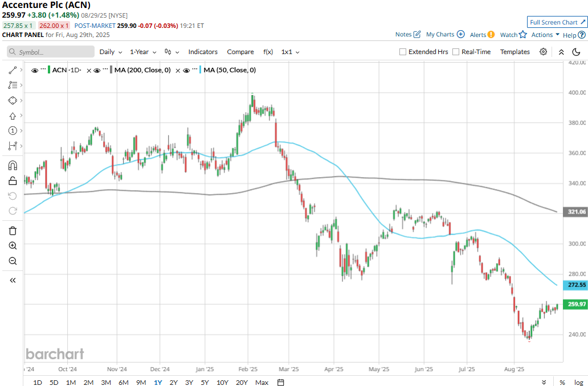Hide the MA (200, Close, 0) line

tap(97, 71)
